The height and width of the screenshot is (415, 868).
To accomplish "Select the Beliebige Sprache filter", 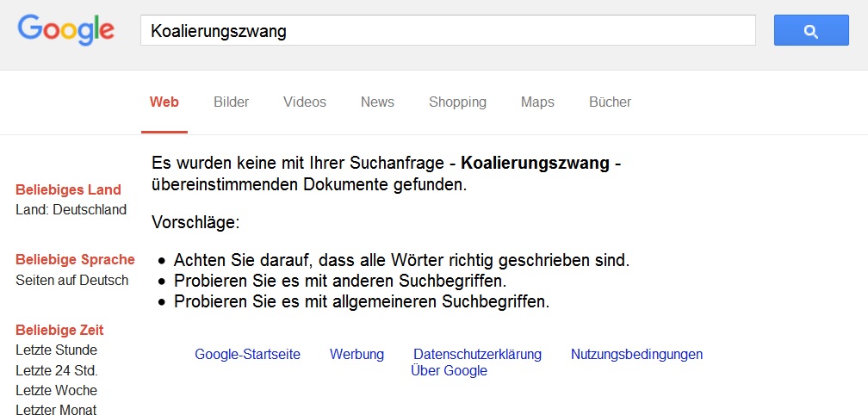I will click(75, 259).
